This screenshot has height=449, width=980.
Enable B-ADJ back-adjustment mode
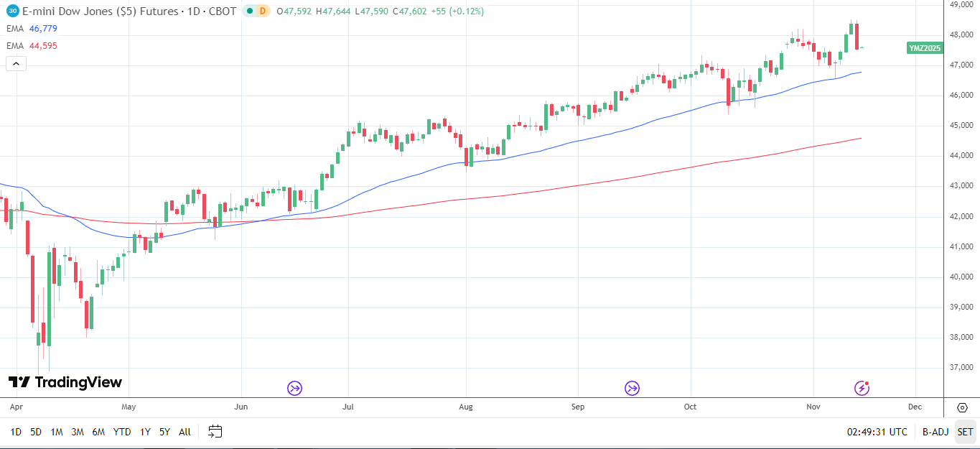point(935,432)
